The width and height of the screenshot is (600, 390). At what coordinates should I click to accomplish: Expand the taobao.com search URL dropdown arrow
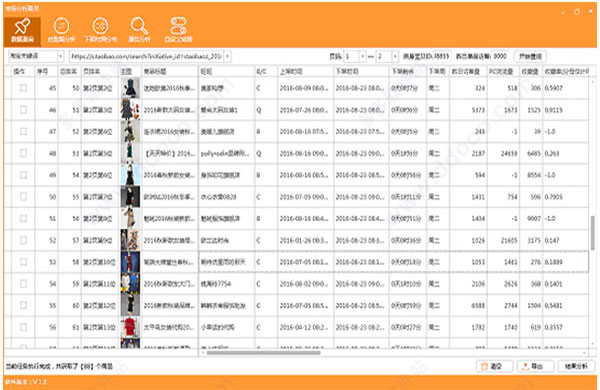pyautogui.click(x=227, y=56)
